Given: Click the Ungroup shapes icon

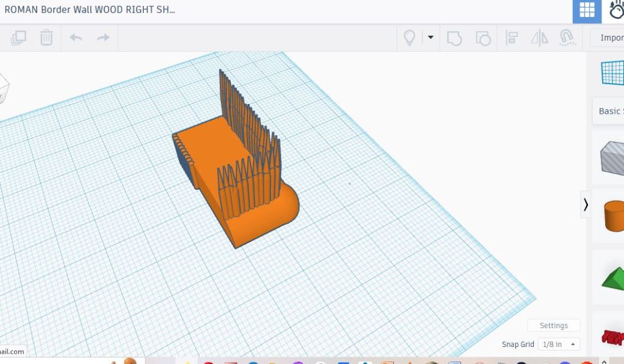Looking at the screenshot, I should [x=483, y=38].
